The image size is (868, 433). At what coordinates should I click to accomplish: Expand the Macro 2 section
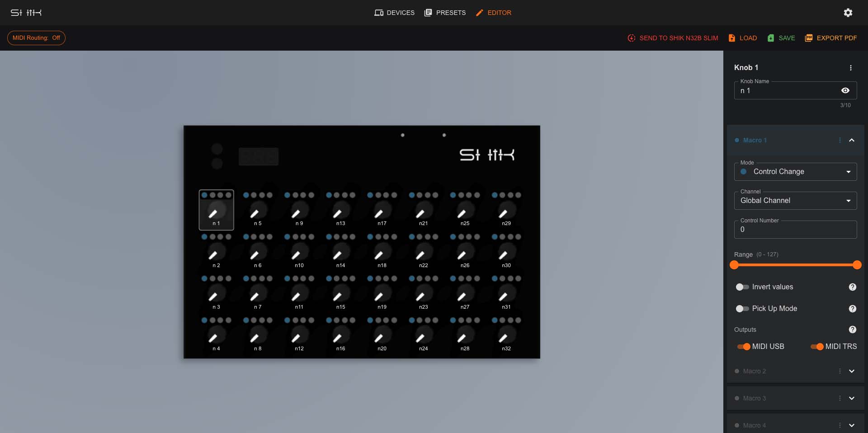pyautogui.click(x=851, y=371)
